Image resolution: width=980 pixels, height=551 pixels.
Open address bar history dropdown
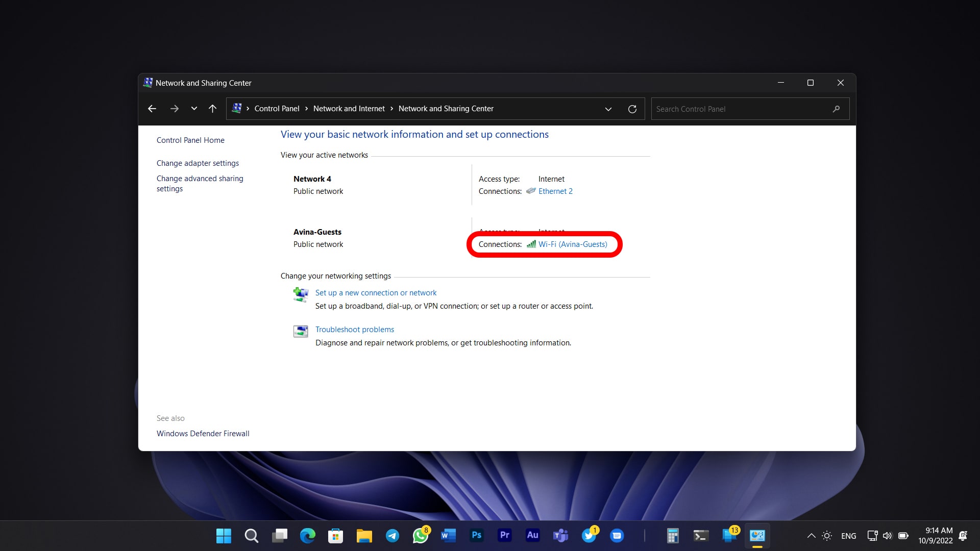tap(608, 109)
